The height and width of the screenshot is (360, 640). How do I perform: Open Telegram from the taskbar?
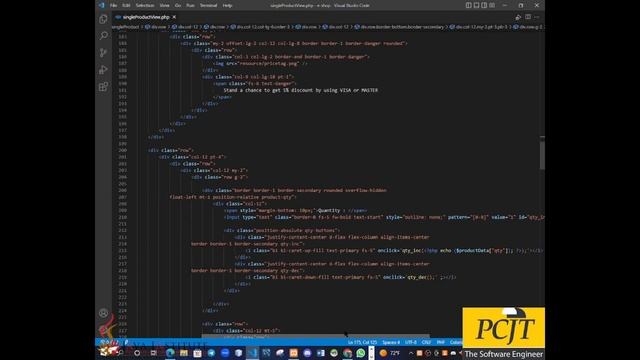pyautogui.click(x=211, y=353)
